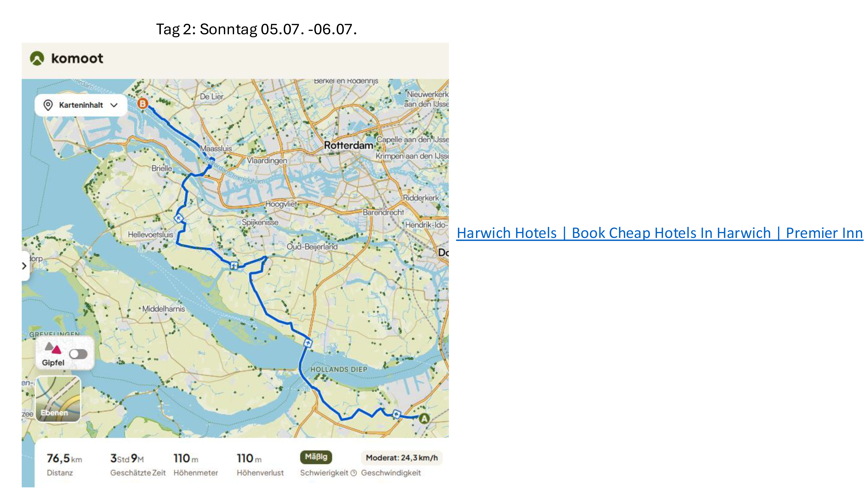Click the Hellevoetsluis label on the map

coord(150,234)
